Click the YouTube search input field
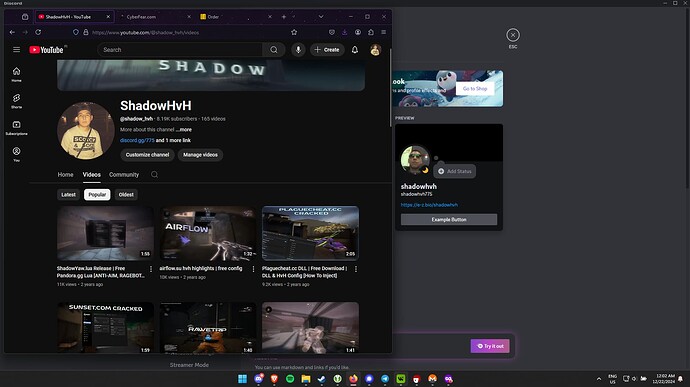This screenshot has height=387, width=690. [180, 50]
